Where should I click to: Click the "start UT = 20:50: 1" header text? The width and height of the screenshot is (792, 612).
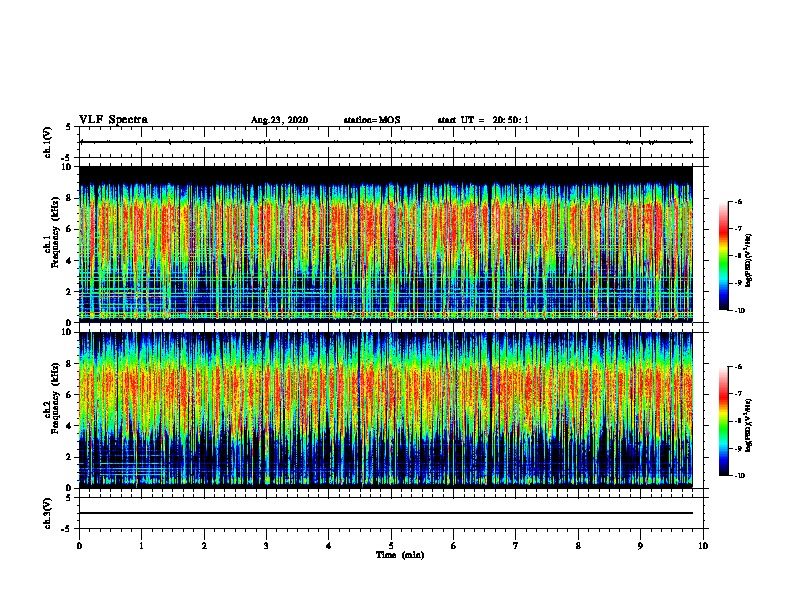483,120
